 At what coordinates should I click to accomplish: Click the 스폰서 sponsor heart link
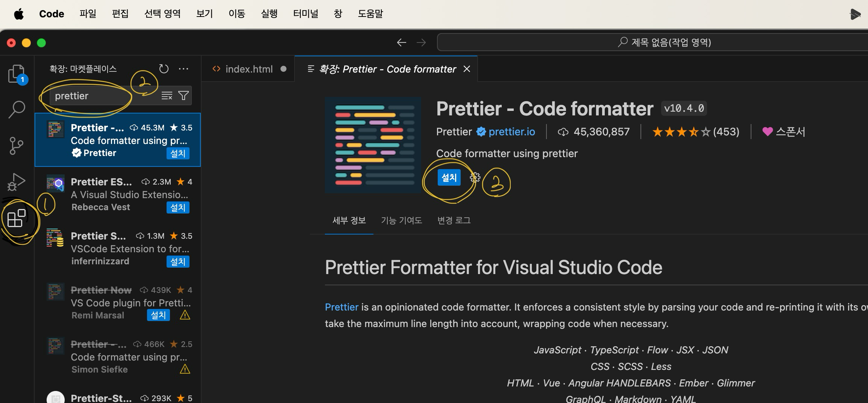[x=784, y=132]
